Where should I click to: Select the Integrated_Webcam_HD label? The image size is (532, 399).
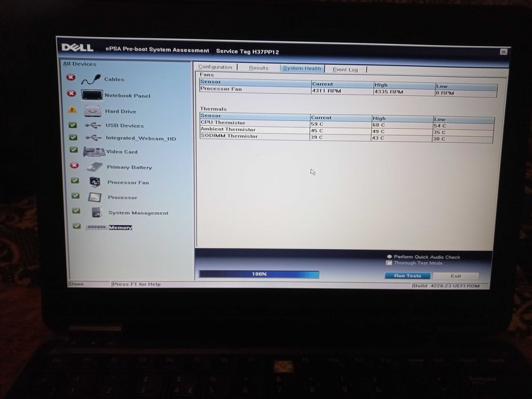[141, 138]
